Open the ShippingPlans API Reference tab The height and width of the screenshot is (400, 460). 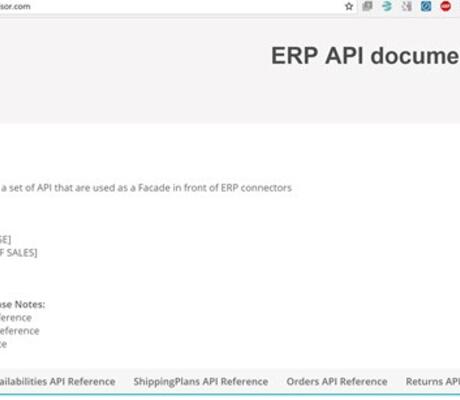coord(201,382)
